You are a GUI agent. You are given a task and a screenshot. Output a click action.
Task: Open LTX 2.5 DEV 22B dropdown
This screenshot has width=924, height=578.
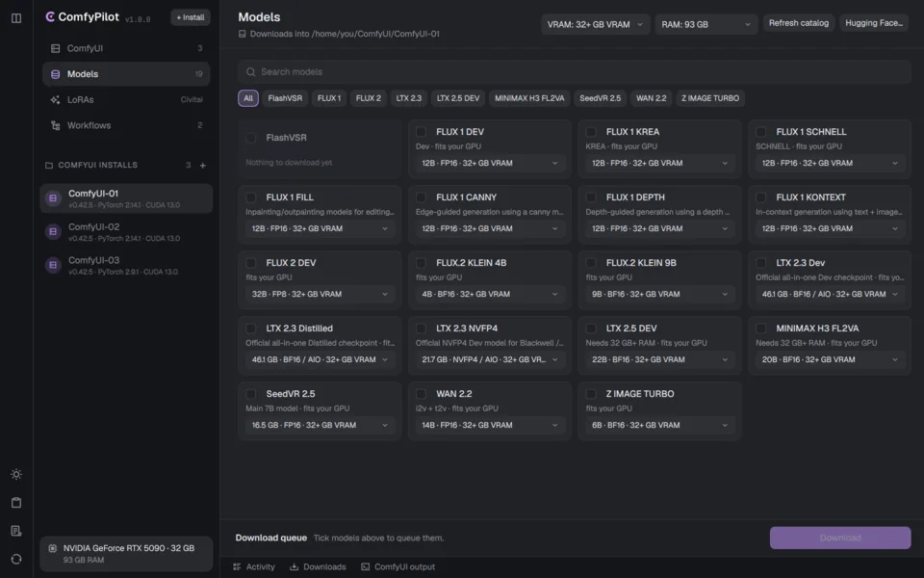click(660, 359)
